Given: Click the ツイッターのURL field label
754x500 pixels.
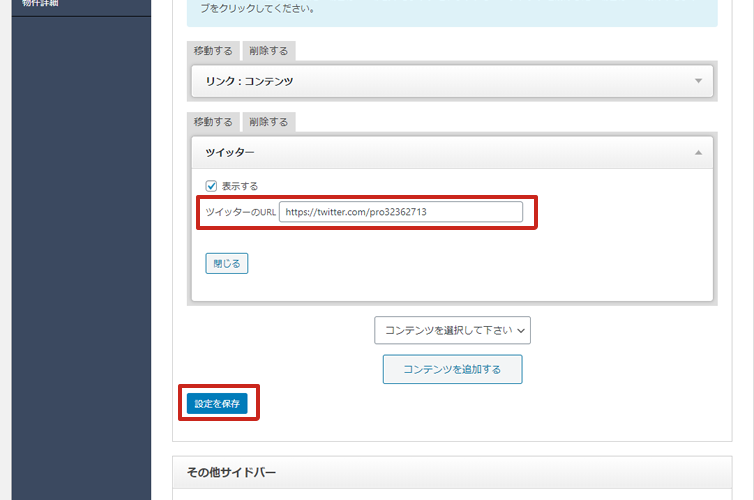Looking at the screenshot, I should (240, 212).
